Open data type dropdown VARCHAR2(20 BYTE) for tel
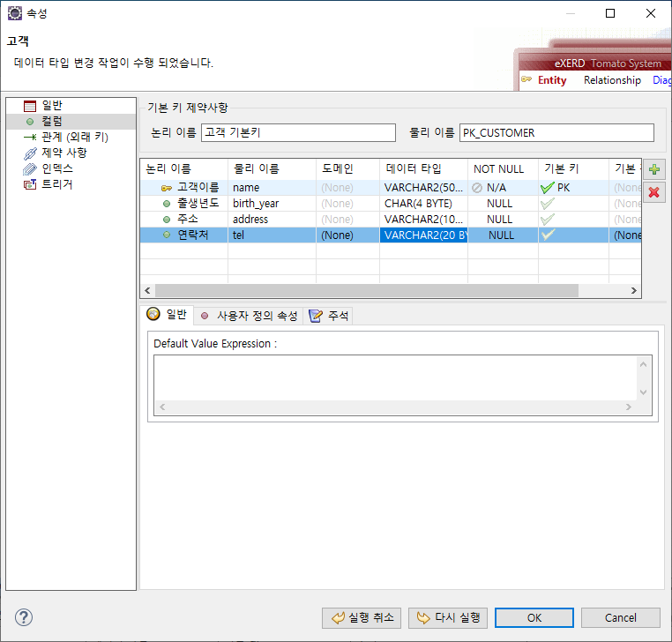672x642 pixels. point(423,235)
